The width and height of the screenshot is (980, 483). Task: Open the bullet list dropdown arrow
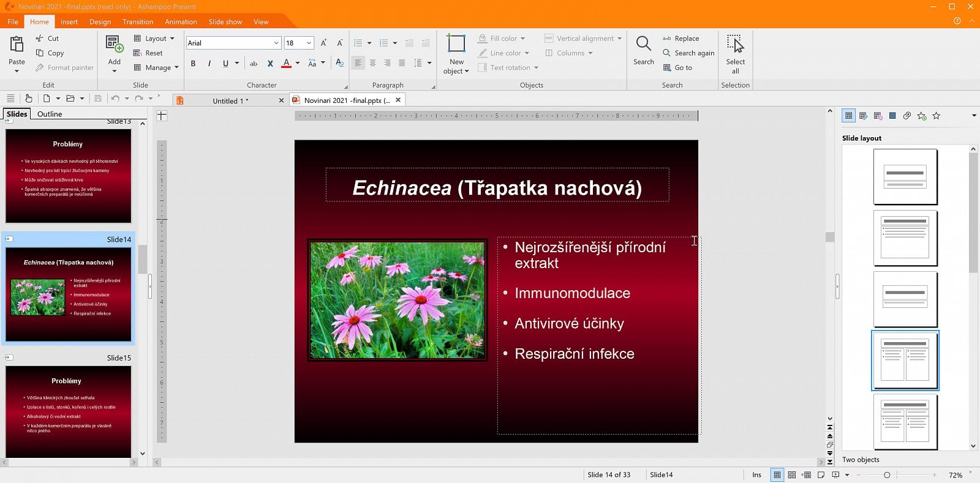(369, 43)
